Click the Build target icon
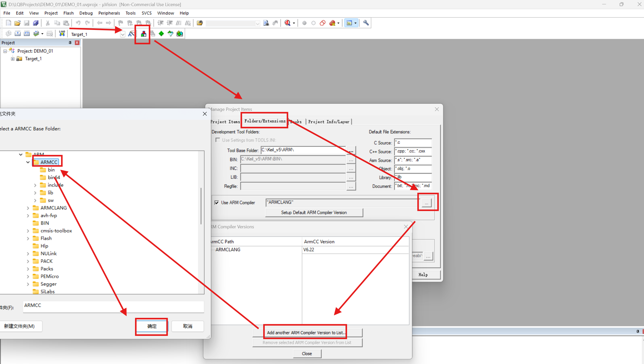 pos(17,34)
